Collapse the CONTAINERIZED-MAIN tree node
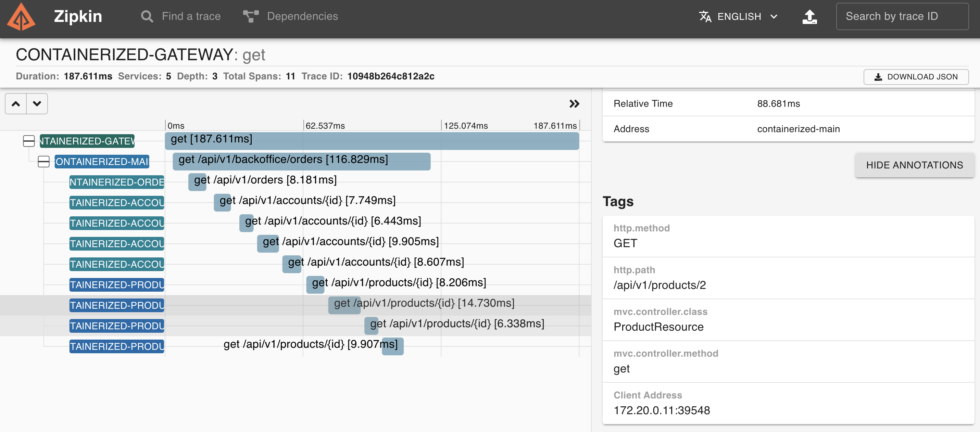The image size is (980, 432). [44, 162]
